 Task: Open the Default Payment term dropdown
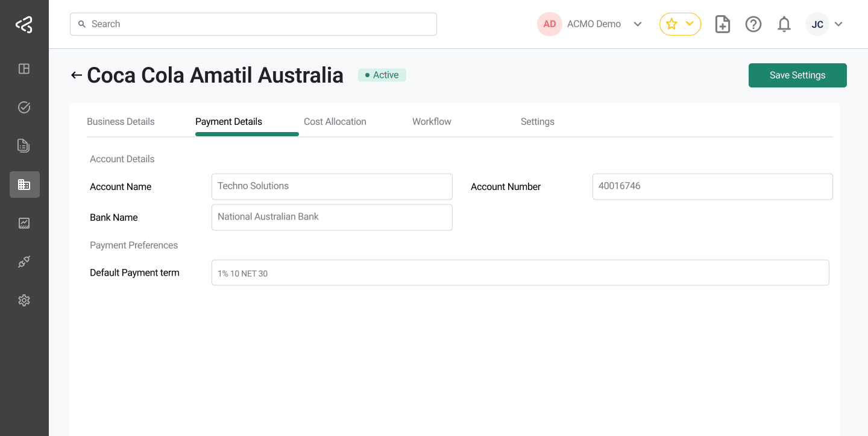click(x=520, y=273)
